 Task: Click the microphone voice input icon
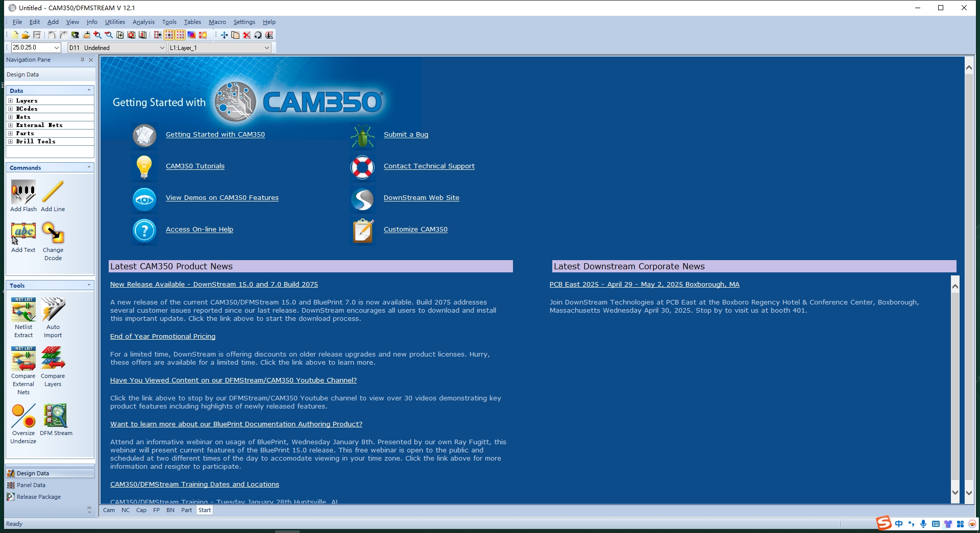(x=923, y=524)
